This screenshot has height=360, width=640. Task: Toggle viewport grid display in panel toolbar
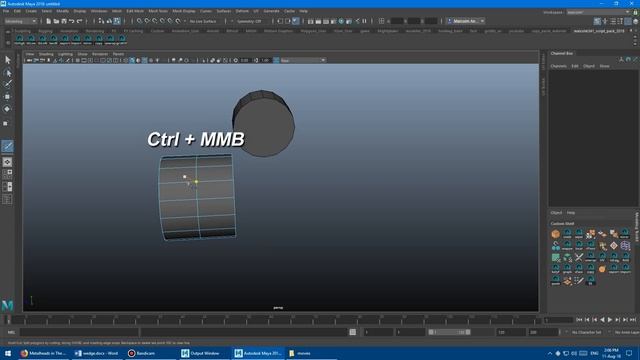pos(78,60)
